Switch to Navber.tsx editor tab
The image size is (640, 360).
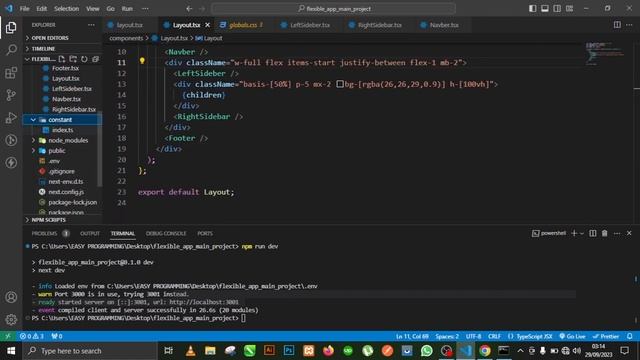point(444,25)
